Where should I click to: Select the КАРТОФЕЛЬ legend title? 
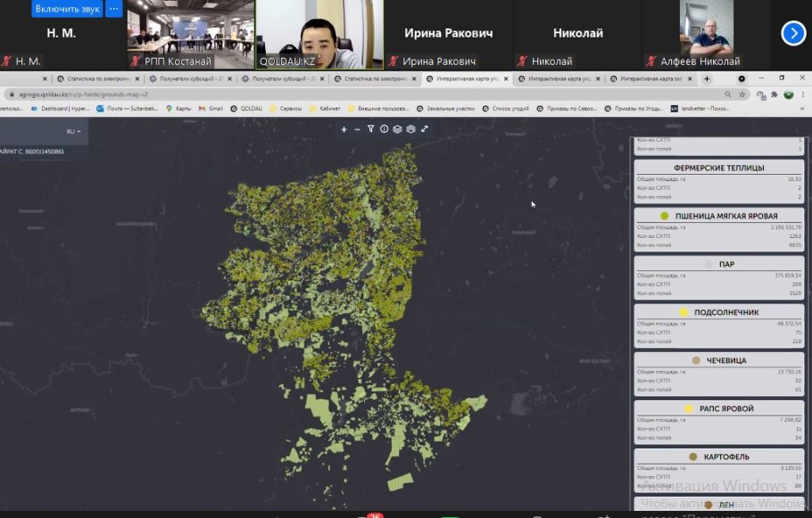pos(727,456)
